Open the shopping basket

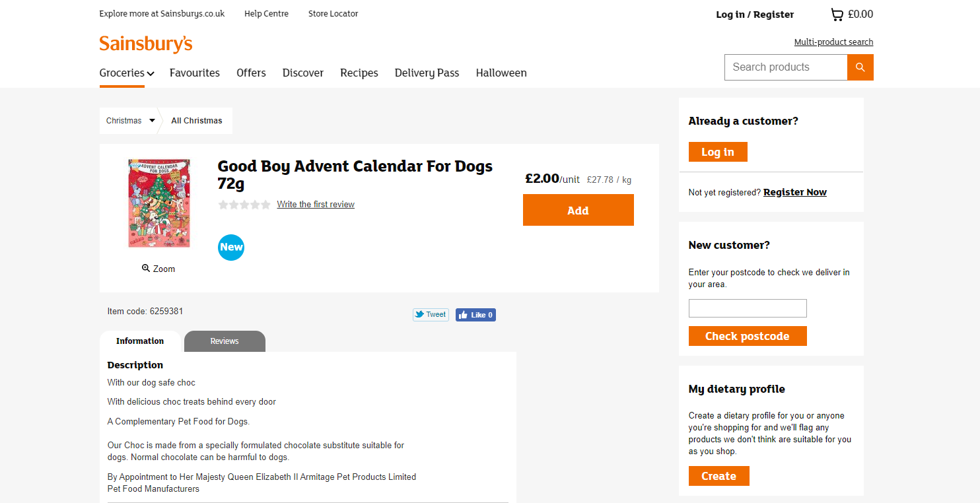[x=851, y=13]
